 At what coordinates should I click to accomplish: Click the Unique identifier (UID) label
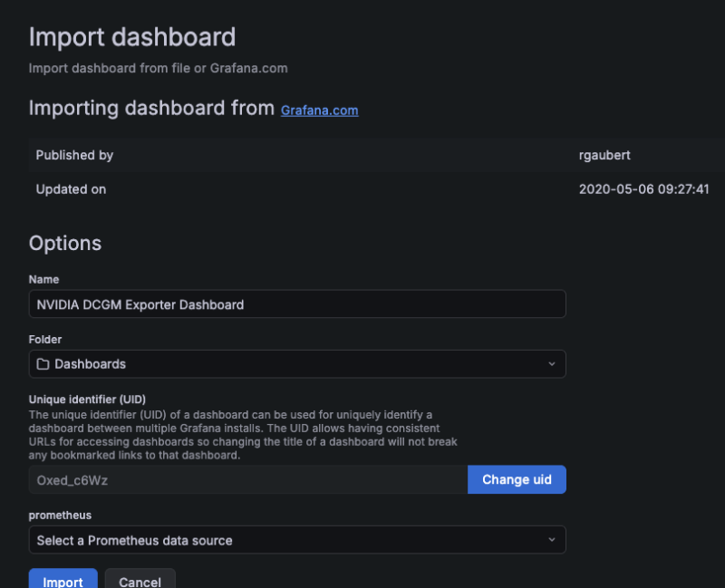[x=87, y=400]
